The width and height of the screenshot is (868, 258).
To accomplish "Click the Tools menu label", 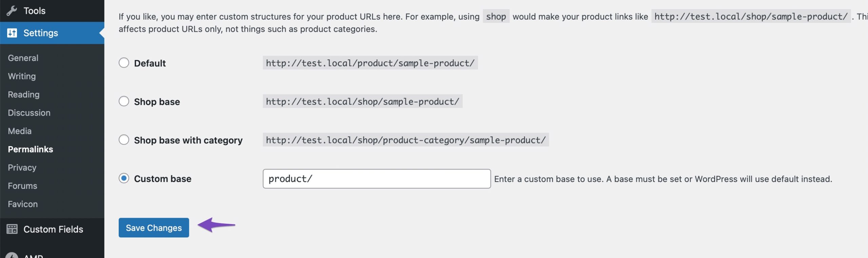I will coord(34,11).
